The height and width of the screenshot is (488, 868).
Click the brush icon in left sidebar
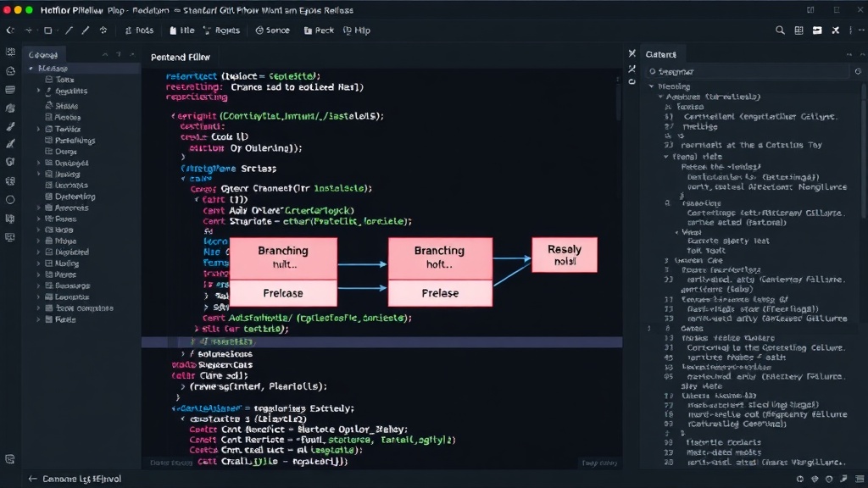[10, 127]
